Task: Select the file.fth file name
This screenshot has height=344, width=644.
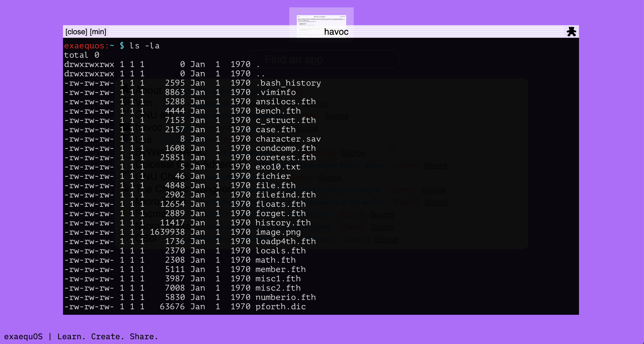Action: [276, 186]
